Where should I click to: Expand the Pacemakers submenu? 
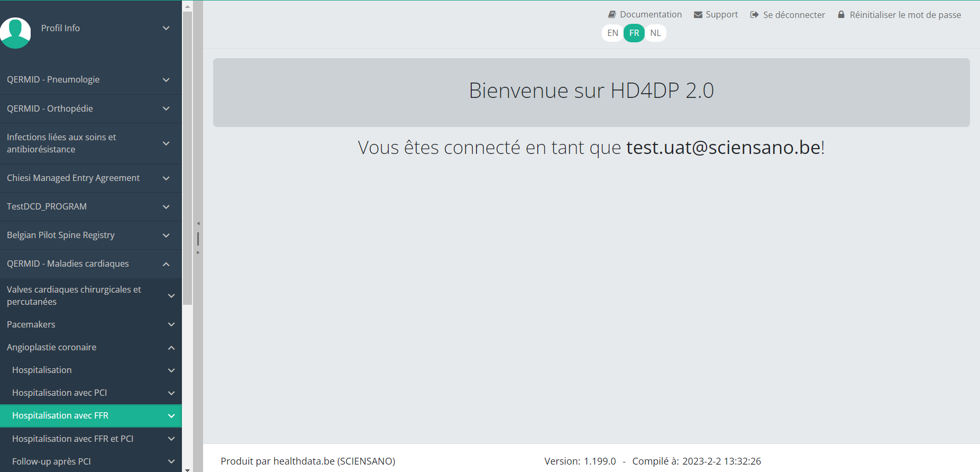click(x=171, y=324)
